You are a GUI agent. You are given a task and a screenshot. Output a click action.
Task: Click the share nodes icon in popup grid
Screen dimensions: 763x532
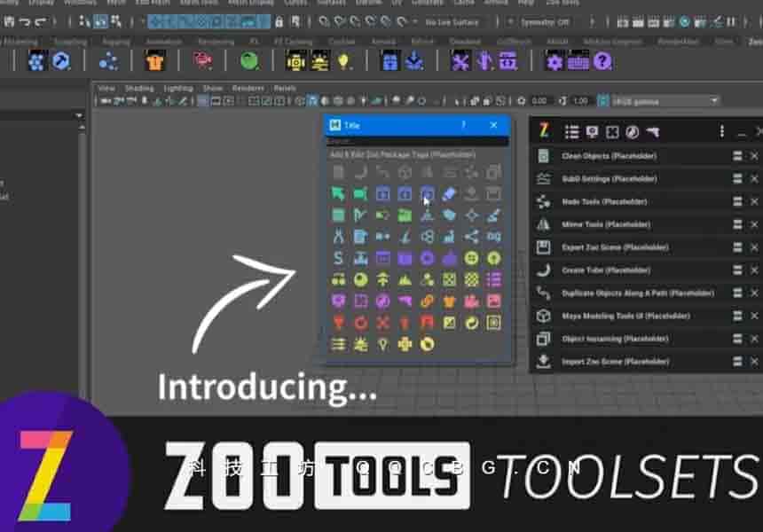coord(471,237)
